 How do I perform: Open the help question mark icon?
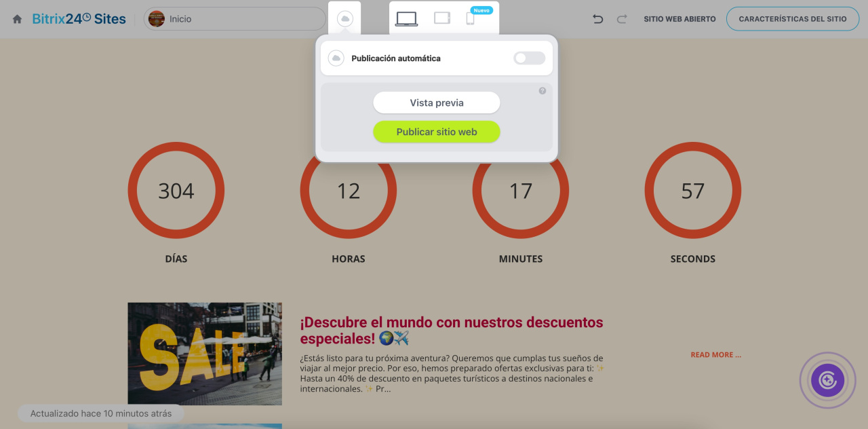pos(542,91)
